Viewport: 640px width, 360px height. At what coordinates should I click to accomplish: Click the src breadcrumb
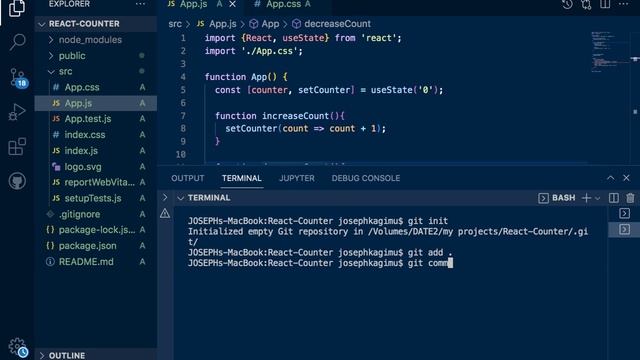coord(175,24)
